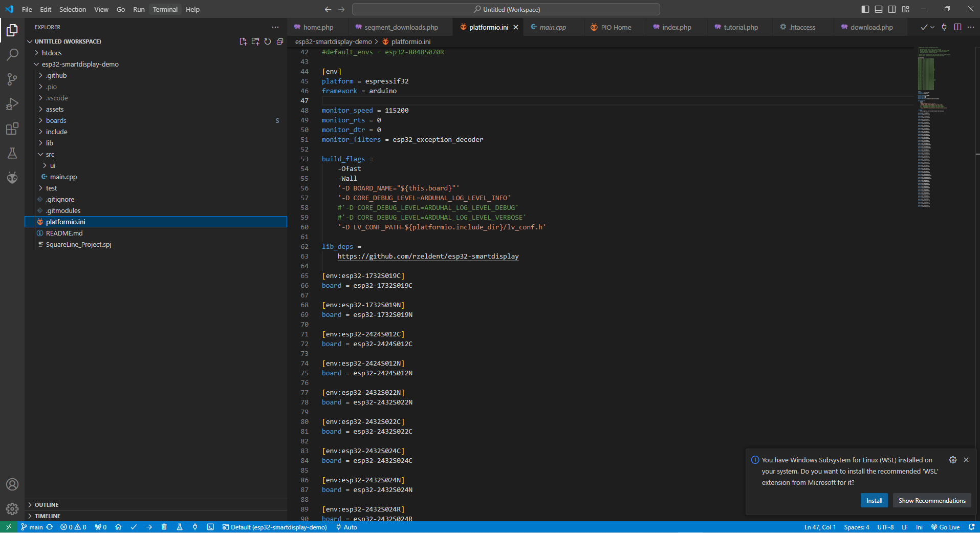Open Explorer views and more actions menu
Image resolution: width=980 pixels, height=533 pixels.
[275, 27]
